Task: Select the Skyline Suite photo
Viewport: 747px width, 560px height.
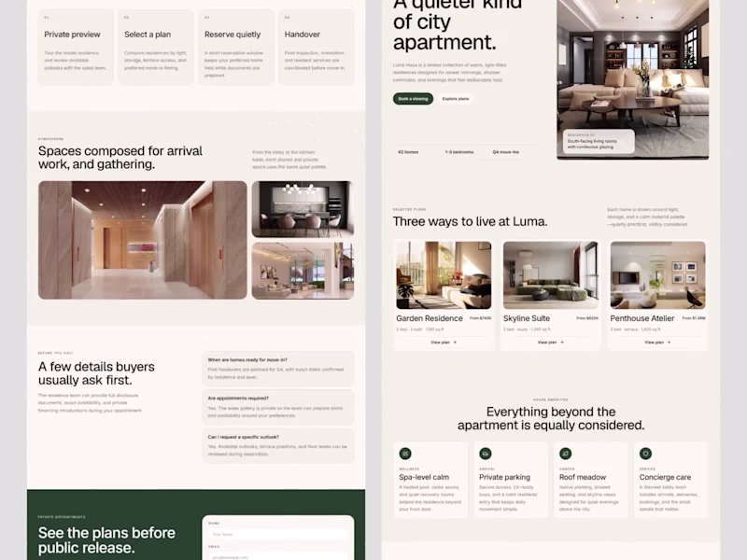Action: [551, 275]
